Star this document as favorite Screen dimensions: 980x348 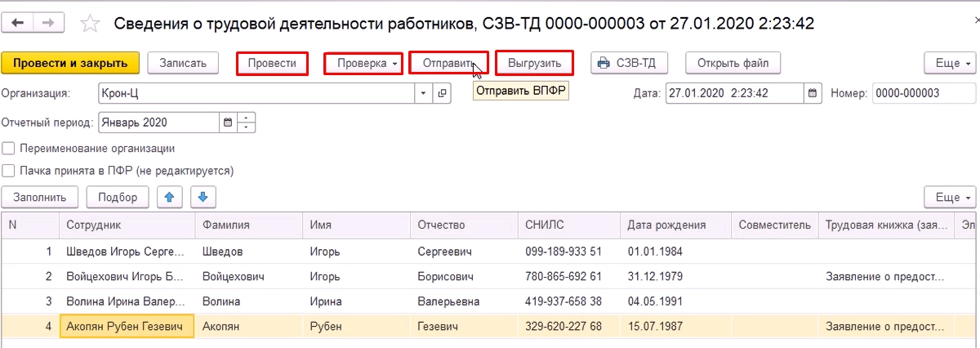pyautogui.click(x=91, y=24)
